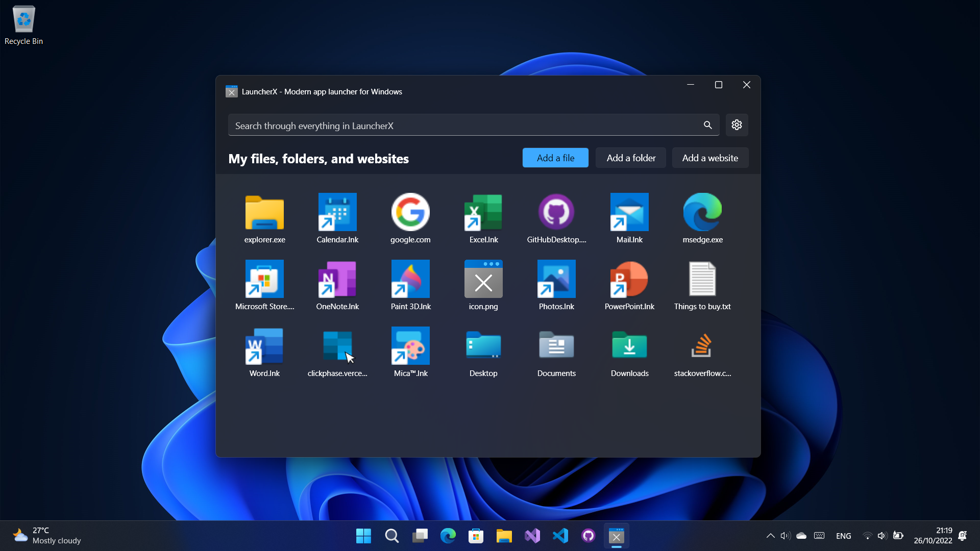Open Microsoft Store from the taskbar

[x=476, y=536]
